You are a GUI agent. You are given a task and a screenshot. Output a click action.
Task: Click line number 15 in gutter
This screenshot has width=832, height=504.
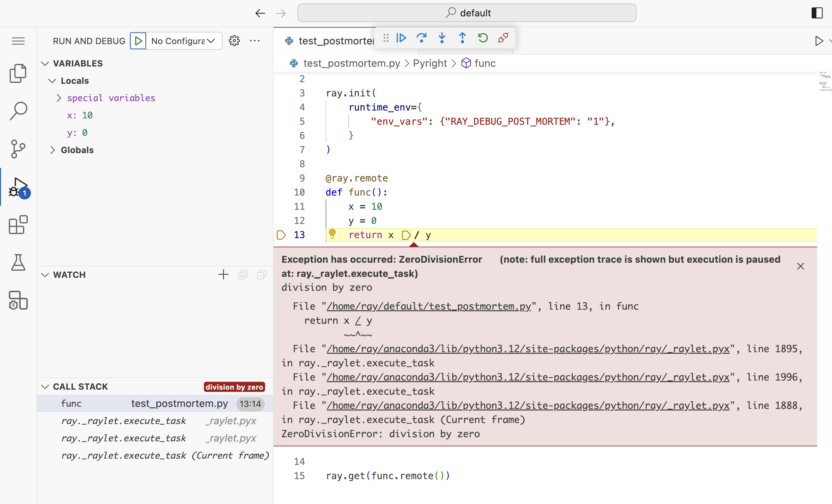[x=299, y=476]
